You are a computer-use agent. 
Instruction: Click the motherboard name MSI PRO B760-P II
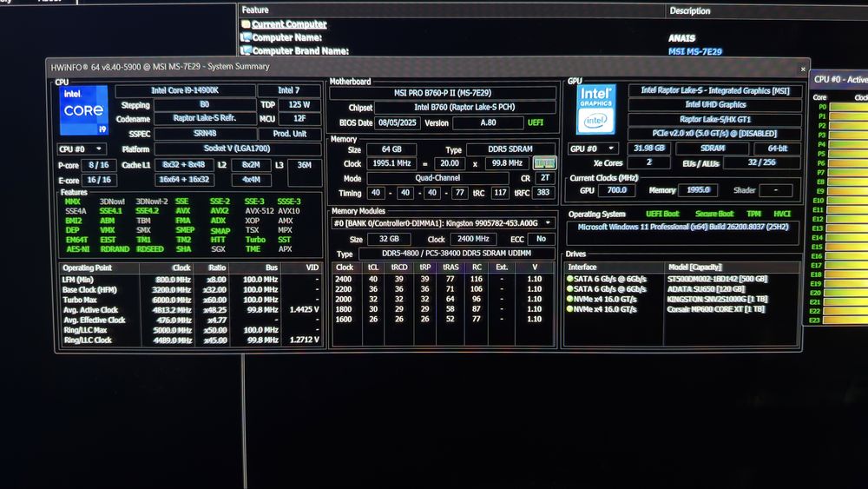pyautogui.click(x=443, y=92)
